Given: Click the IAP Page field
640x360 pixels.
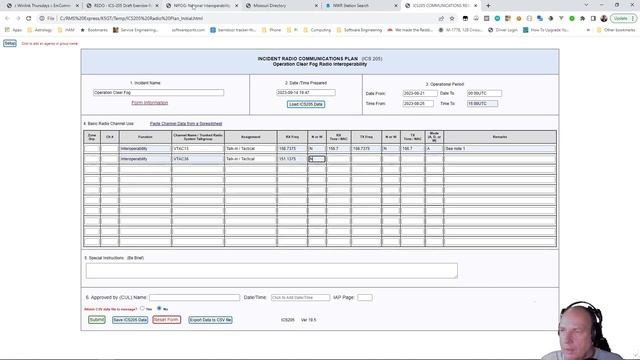Looking at the screenshot, I should click(364, 298).
